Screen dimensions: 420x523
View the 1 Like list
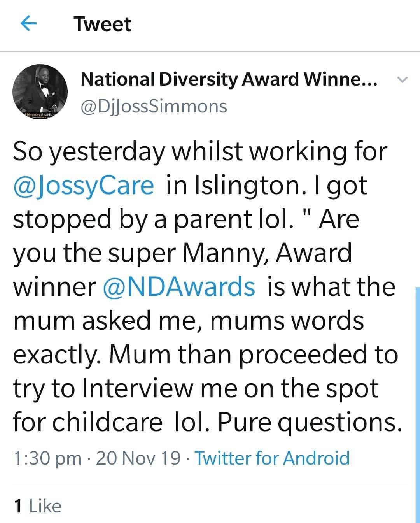click(x=37, y=506)
